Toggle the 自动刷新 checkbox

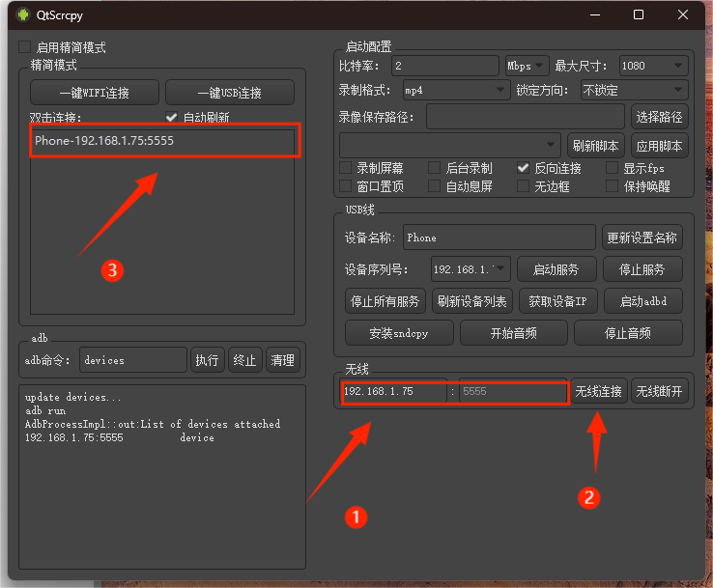point(172,117)
